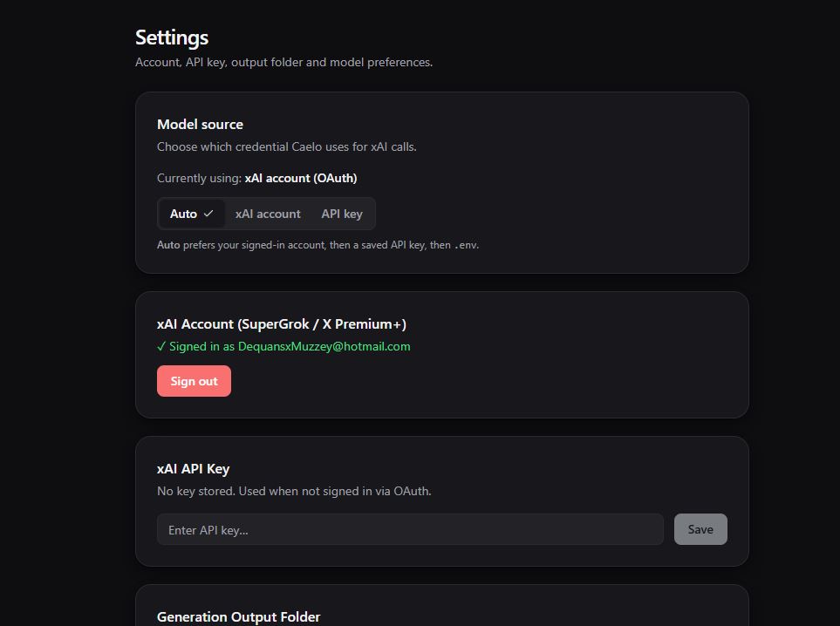Click the Settings page heading
The height and width of the screenshot is (626, 840).
pyautogui.click(x=172, y=37)
